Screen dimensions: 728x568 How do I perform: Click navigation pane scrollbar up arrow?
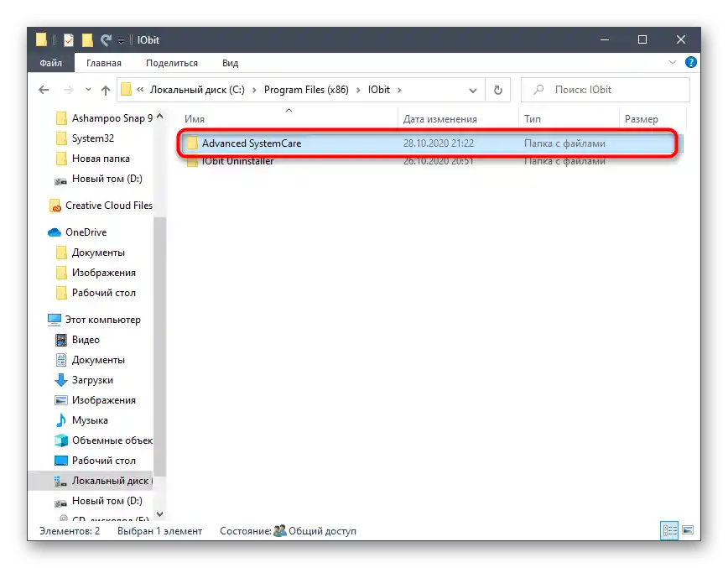pos(159,116)
